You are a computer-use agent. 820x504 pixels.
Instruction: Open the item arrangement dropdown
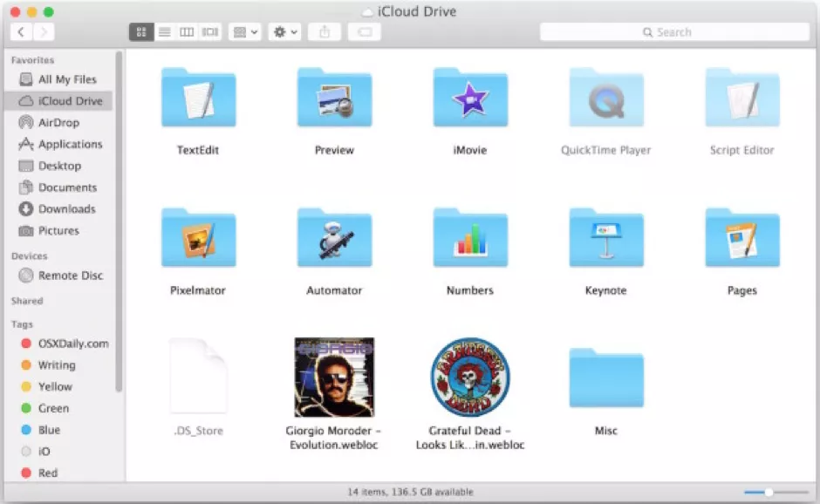[243, 31]
